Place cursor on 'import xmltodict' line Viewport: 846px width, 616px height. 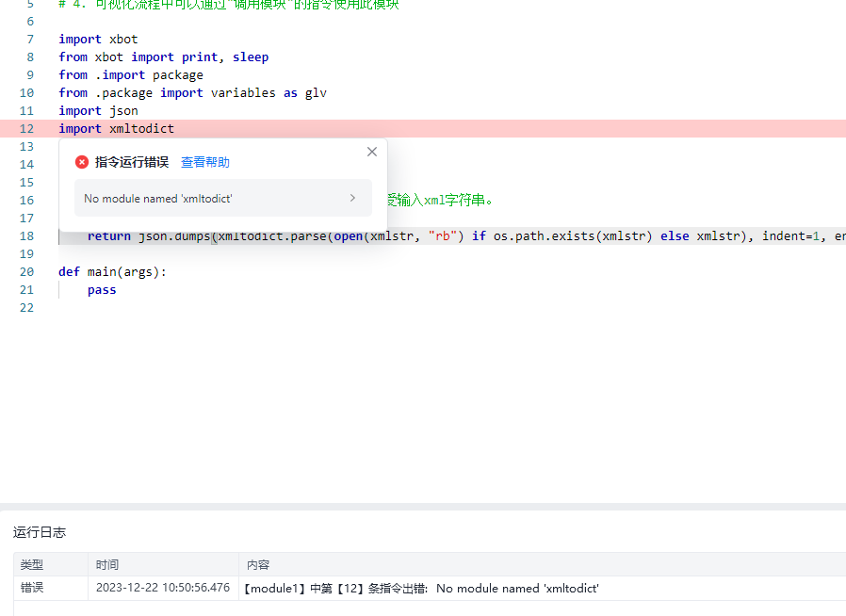(x=116, y=129)
